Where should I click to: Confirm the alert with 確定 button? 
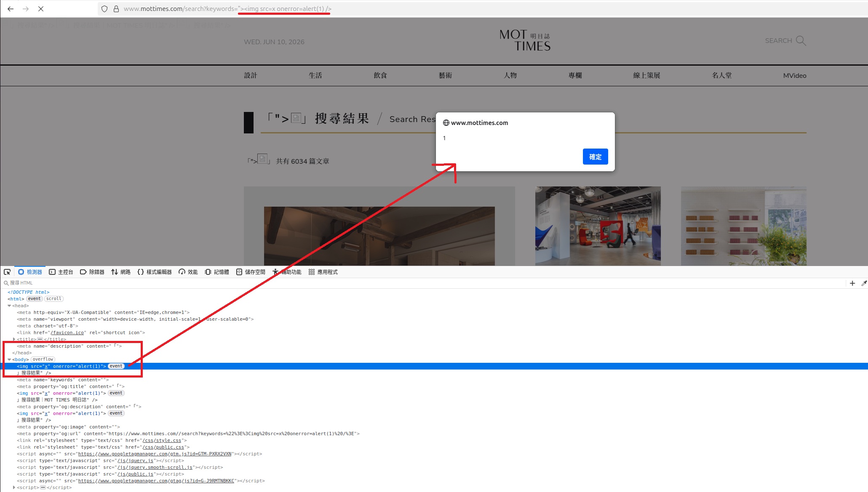tap(595, 157)
